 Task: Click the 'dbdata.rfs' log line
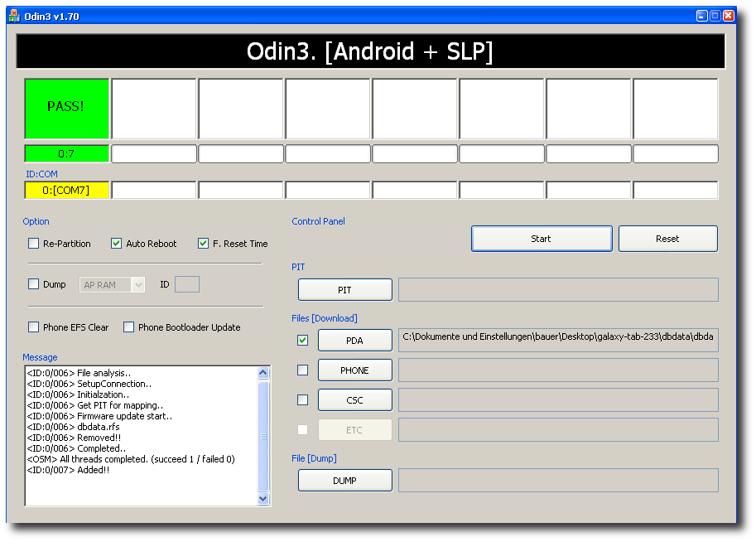[74, 427]
